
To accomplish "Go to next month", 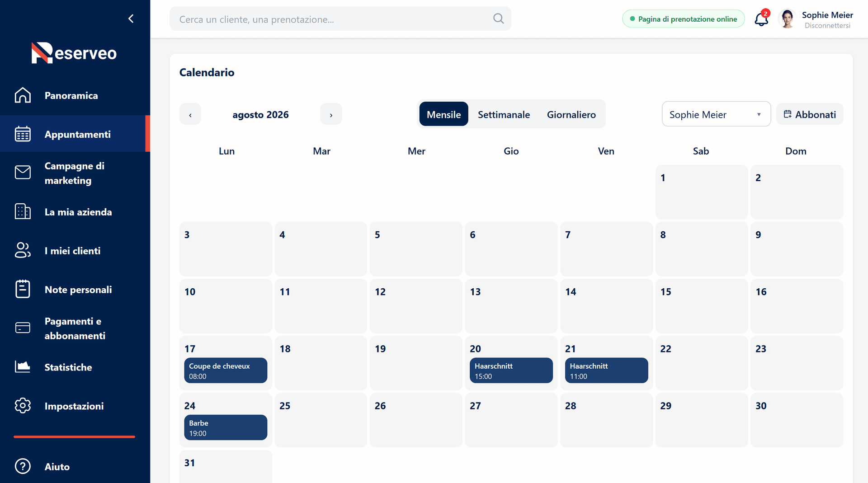I will point(331,115).
